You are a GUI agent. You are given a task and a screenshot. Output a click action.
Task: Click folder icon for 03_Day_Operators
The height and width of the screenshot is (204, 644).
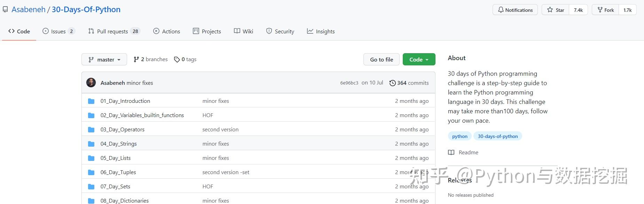click(x=91, y=130)
